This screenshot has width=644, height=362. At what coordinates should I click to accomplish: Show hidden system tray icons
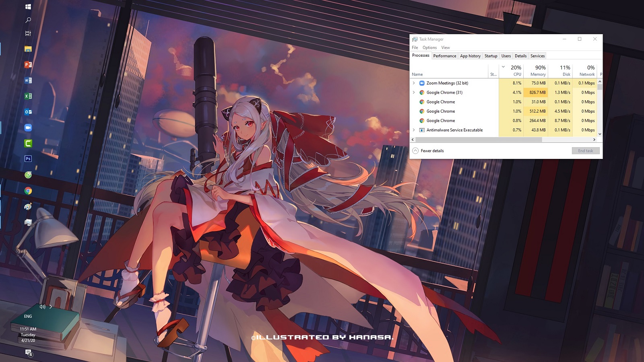(x=51, y=306)
